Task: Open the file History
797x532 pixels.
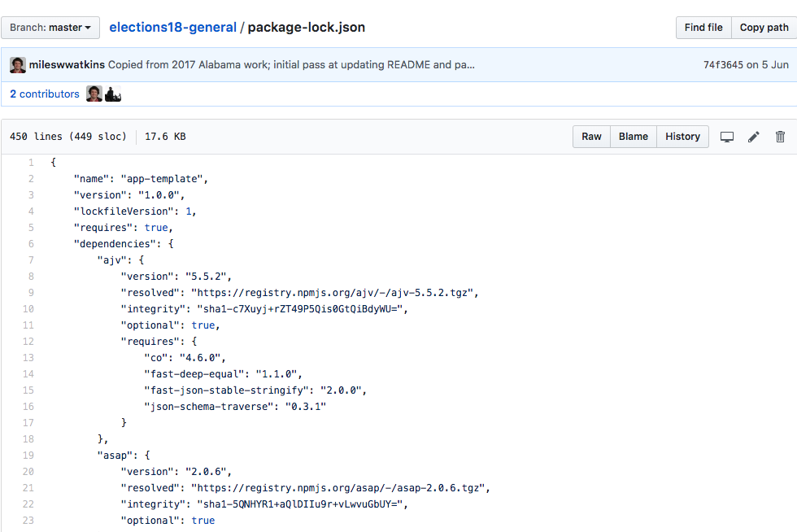Action: (682, 137)
